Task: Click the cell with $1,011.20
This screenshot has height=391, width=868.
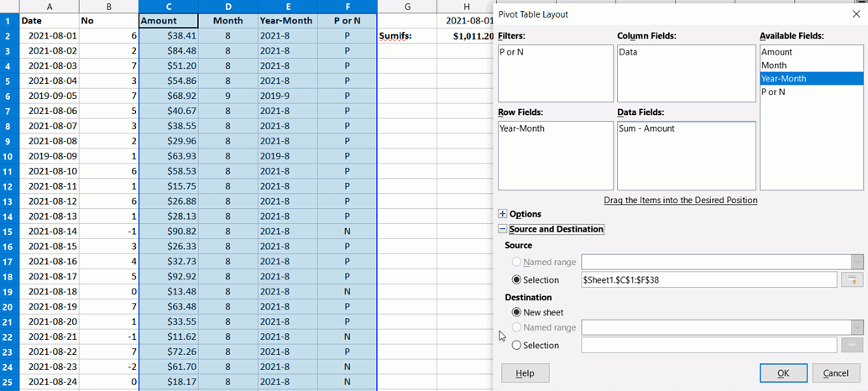Action: pyautogui.click(x=466, y=36)
